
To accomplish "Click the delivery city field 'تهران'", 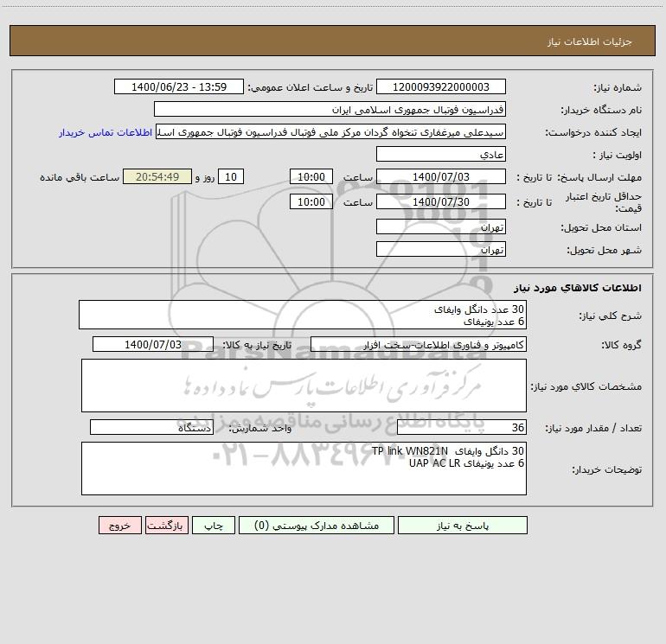I will [x=441, y=249].
